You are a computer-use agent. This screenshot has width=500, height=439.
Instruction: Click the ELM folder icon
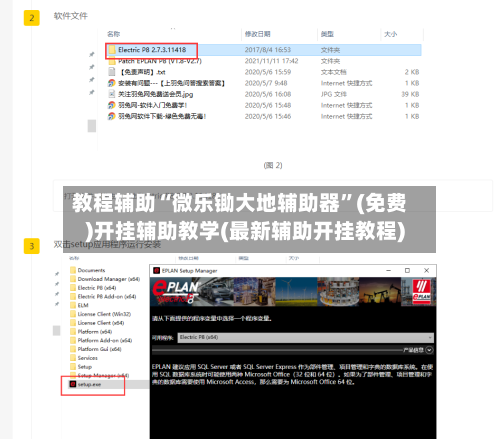click(x=73, y=305)
